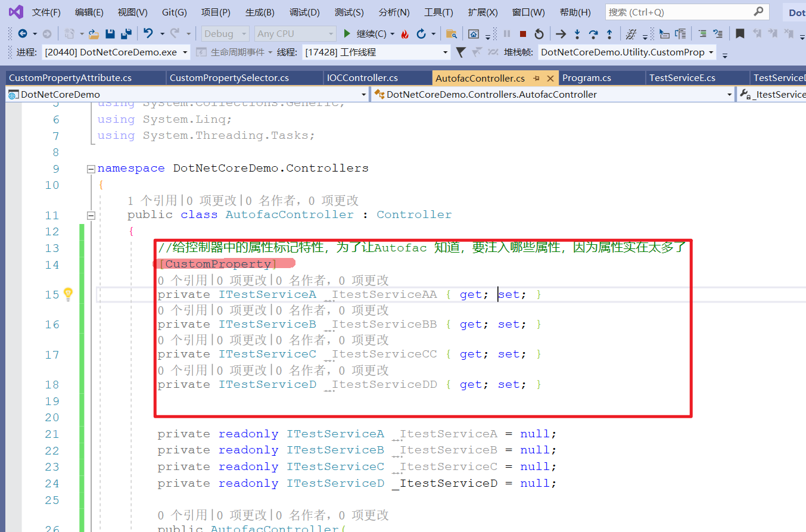806x532 pixels.
Task: Click the _ItestServiceAA property name
Action: pyautogui.click(x=381, y=294)
